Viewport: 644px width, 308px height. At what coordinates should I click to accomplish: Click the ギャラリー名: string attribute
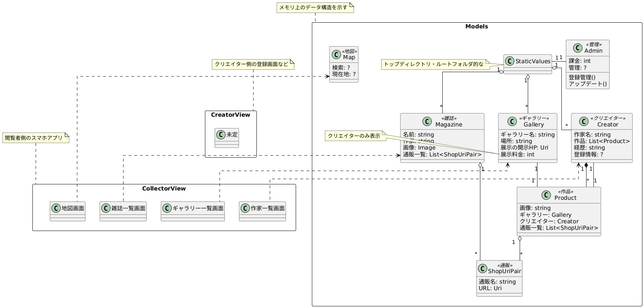click(x=528, y=135)
